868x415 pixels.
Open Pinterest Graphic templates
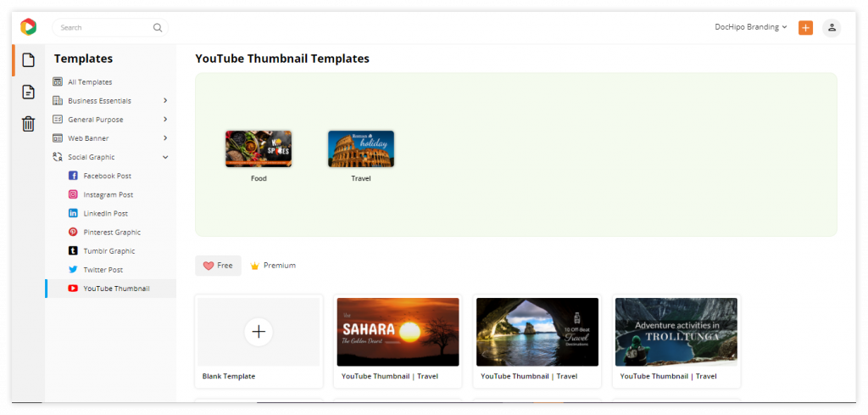pos(111,233)
